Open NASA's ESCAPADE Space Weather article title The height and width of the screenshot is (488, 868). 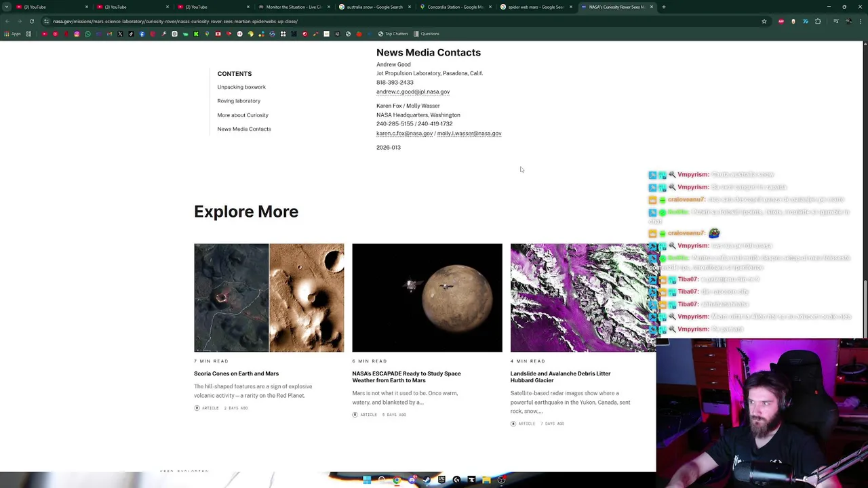coord(406,377)
